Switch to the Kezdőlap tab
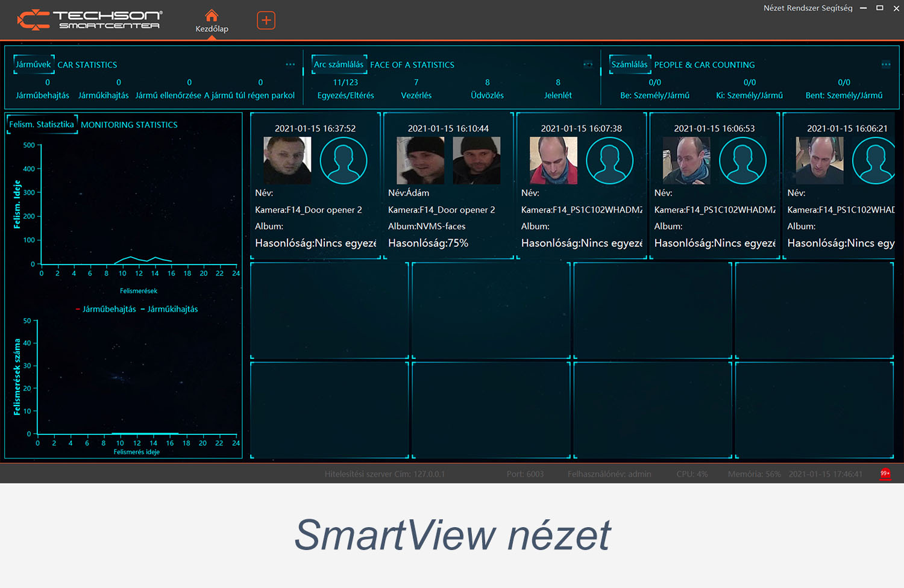 pos(212,21)
